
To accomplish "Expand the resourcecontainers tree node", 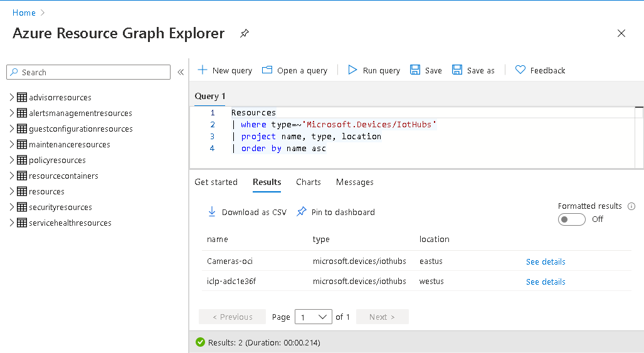I will (12, 176).
